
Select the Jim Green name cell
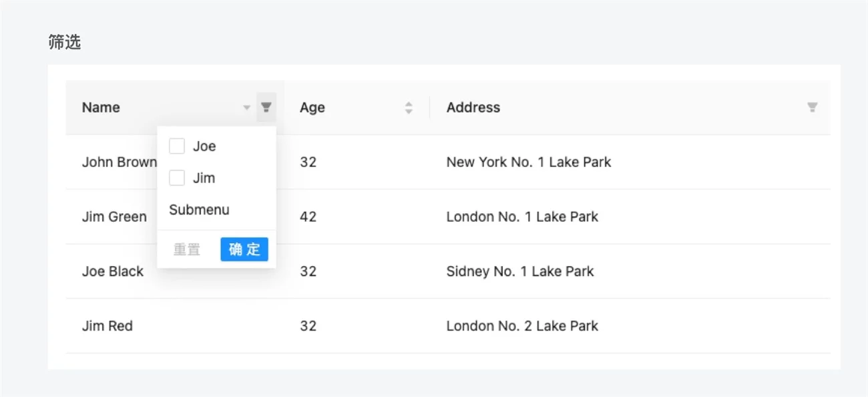(x=114, y=217)
